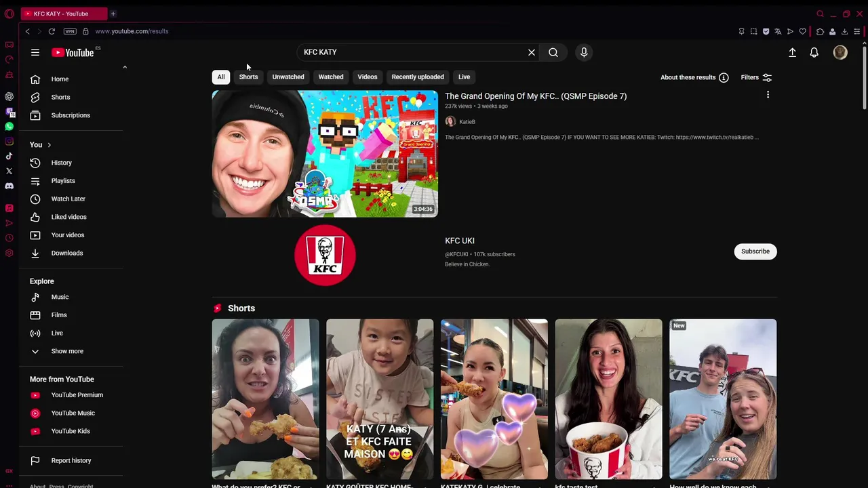This screenshot has width=868, height=488.
Task: Open WhatsApp in the Opera sidebar
Action: [x=9, y=127]
